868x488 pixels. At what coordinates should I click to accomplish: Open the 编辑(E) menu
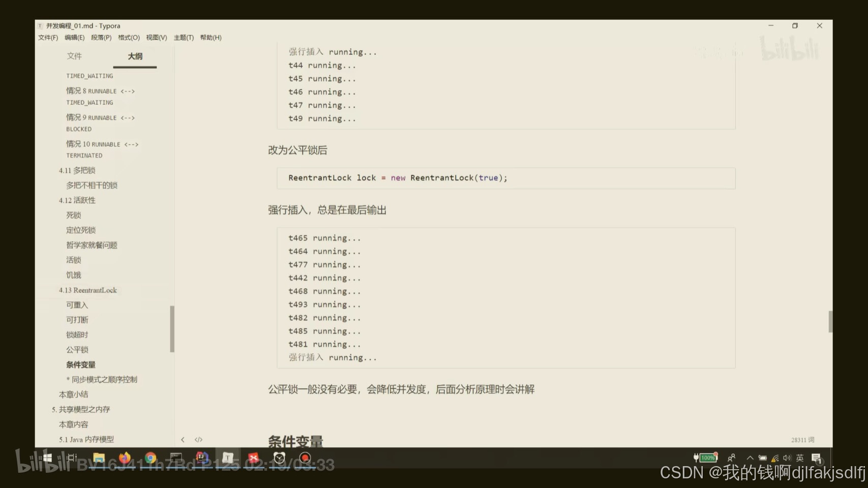[75, 38]
